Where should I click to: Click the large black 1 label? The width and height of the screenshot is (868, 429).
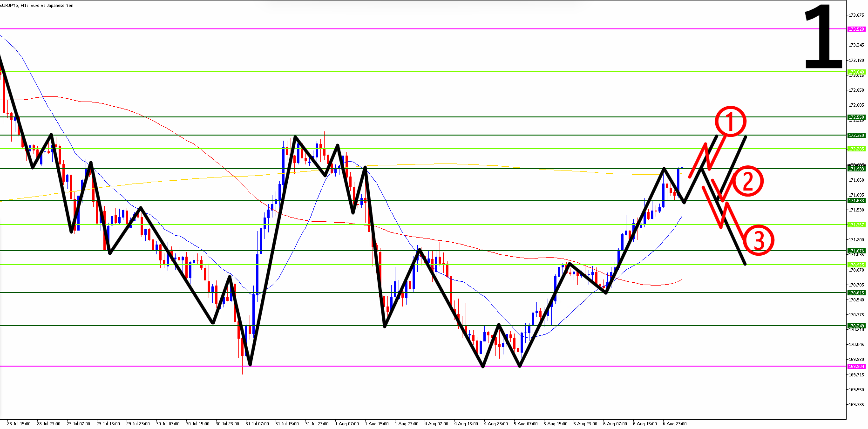coord(822,37)
